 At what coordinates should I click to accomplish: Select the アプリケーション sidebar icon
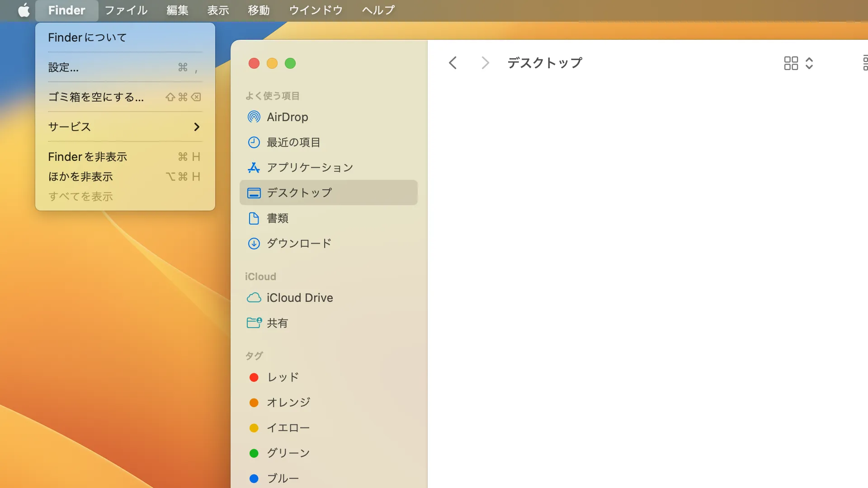254,168
